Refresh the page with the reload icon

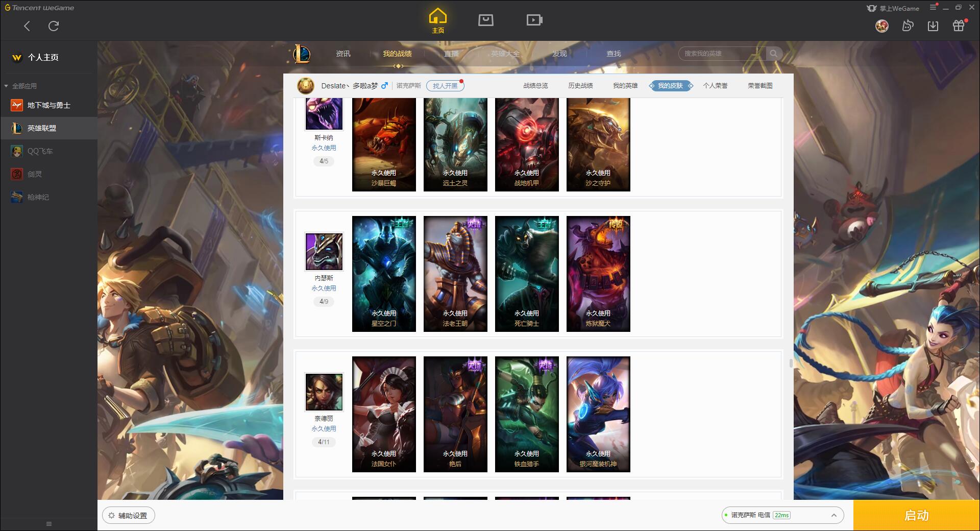click(54, 26)
